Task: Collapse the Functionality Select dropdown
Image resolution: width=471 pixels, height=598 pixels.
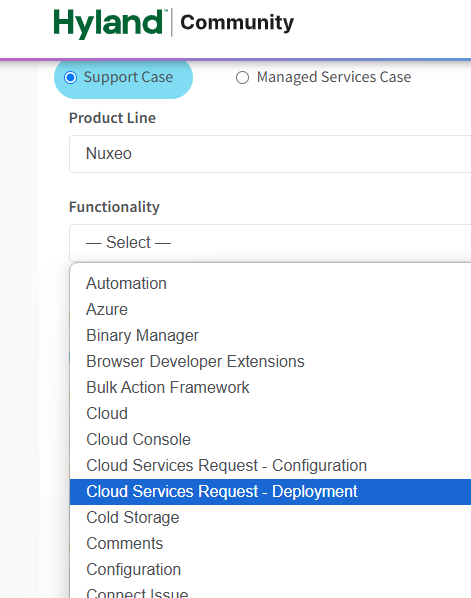Action: (x=270, y=243)
